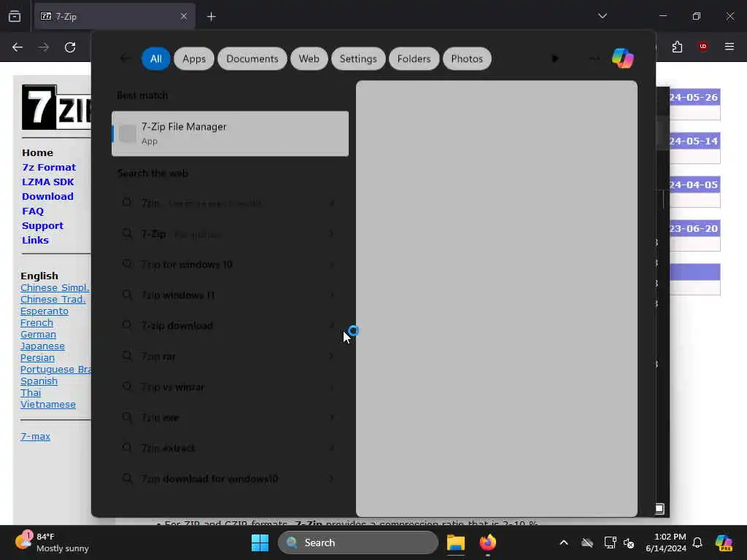
Task: Close the 7-Zip browser tab
Action: click(184, 17)
